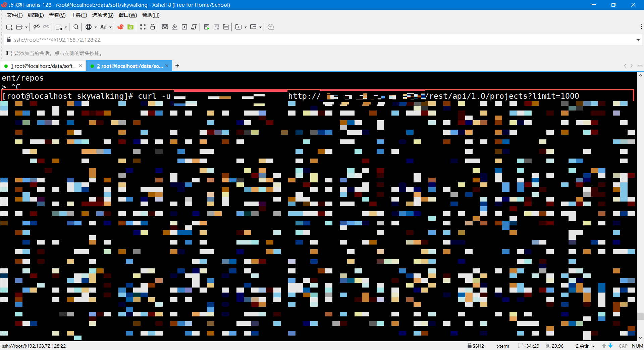The image size is (644, 350).
Task: Click the blue download arrow in the status bar
Action: (x=610, y=346)
